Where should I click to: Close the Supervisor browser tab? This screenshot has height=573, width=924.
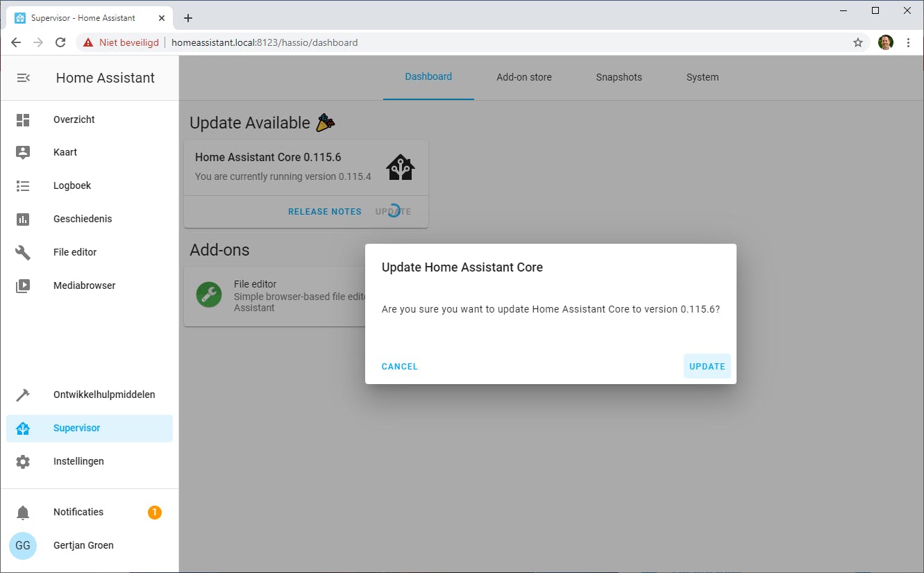162,18
